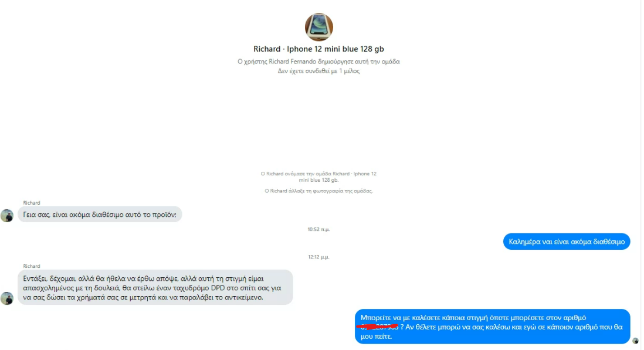Select the group photo changed notice
This screenshot has height=350, width=644.
(x=318, y=191)
